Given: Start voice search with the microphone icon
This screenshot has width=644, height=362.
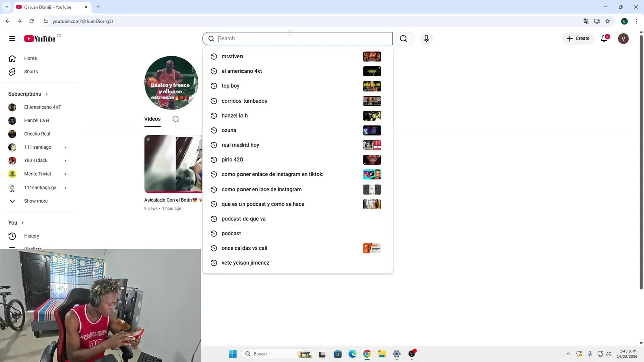Looking at the screenshot, I should (426, 39).
